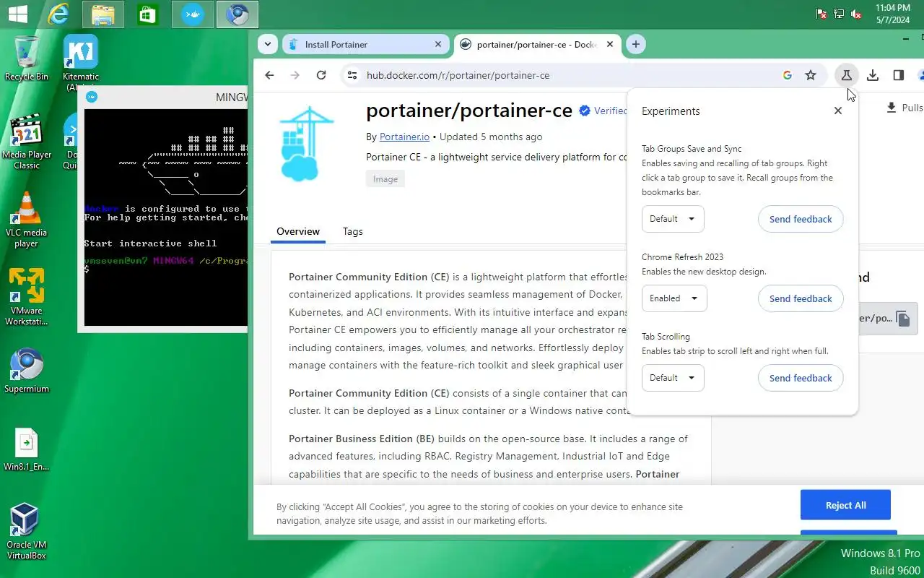This screenshot has height=578, width=924.
Task: Select the Overview tab
Action: tap(298, 231)
